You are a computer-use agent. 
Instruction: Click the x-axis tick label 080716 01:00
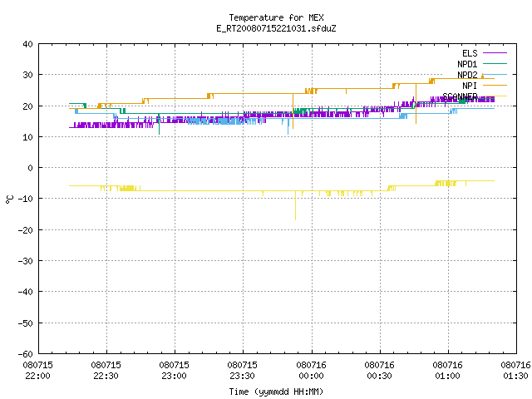[447, 370]
